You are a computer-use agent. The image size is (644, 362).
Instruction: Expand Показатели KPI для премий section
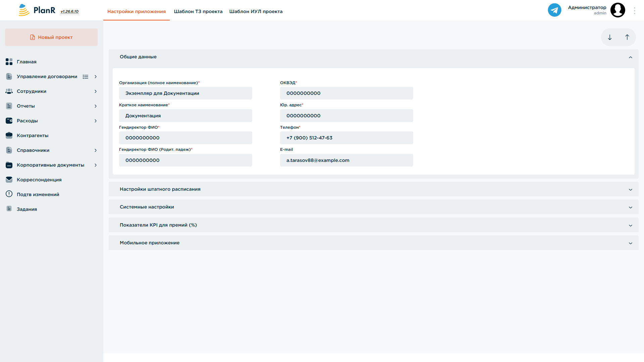(x=373, y=225)
